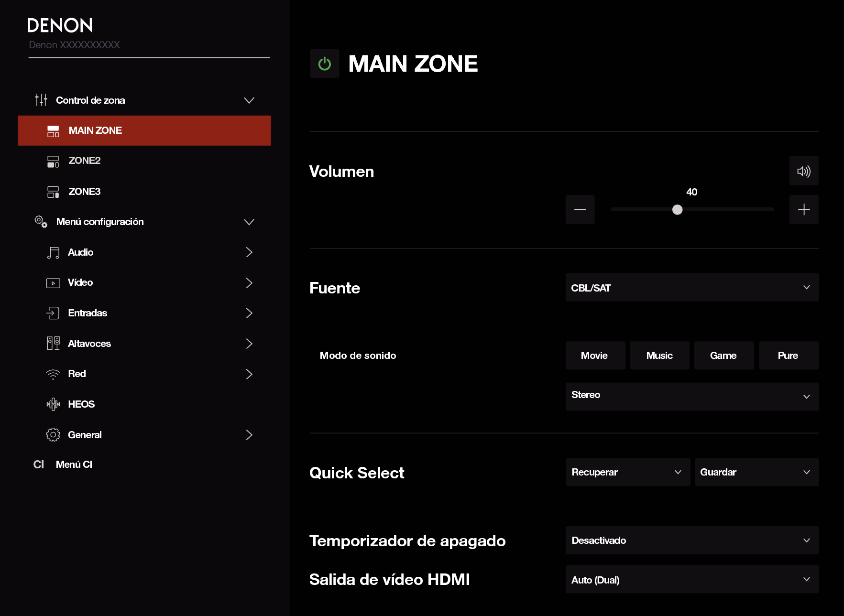Click the Denon XXXXXXXXXX device name

75,45
